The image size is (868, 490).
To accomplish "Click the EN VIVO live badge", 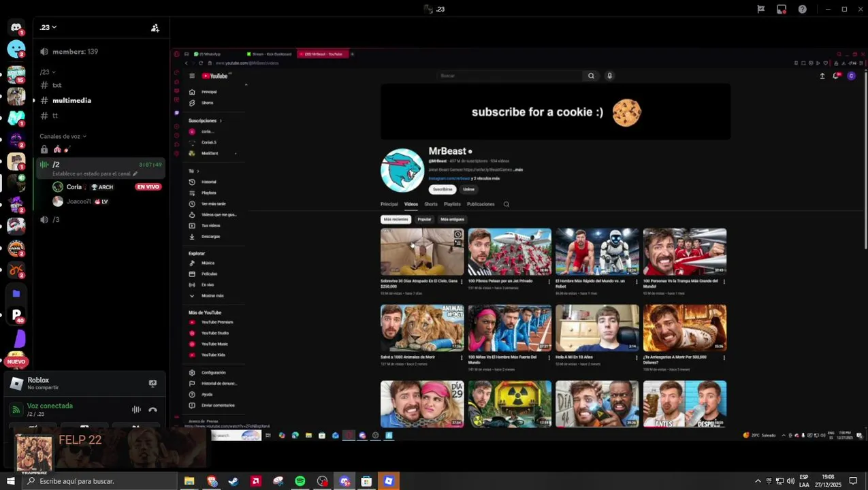I will coord(148,186).
